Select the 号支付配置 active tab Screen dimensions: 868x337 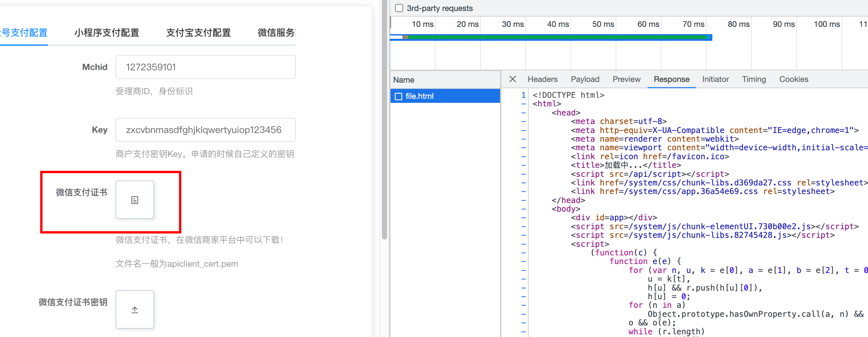[24, 33]
